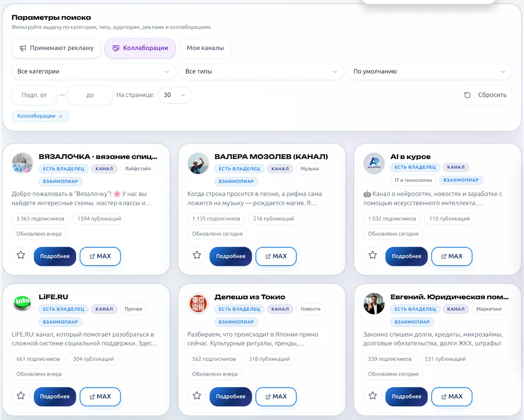Image resolution: width=524 pixels, height=420 pixels.
Task: Click ВЗАИМОПИАР tag on LiFE.RU card
Action: (x=60, y=322)
